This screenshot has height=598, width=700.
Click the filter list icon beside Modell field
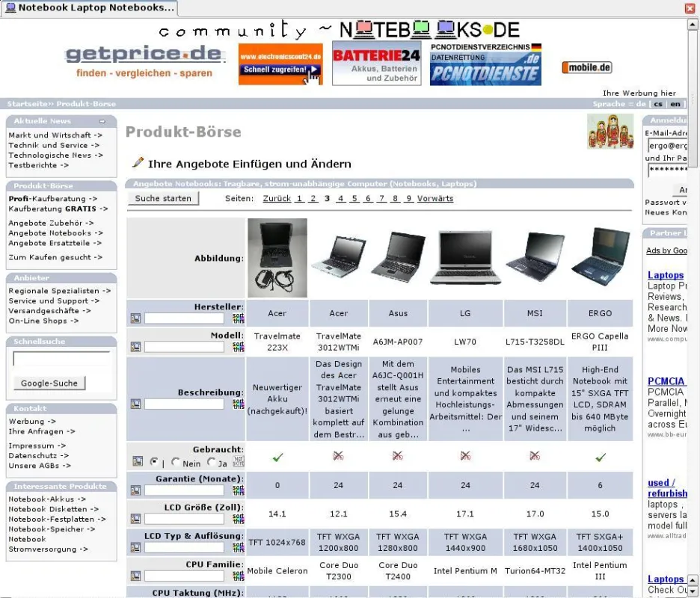135,347
